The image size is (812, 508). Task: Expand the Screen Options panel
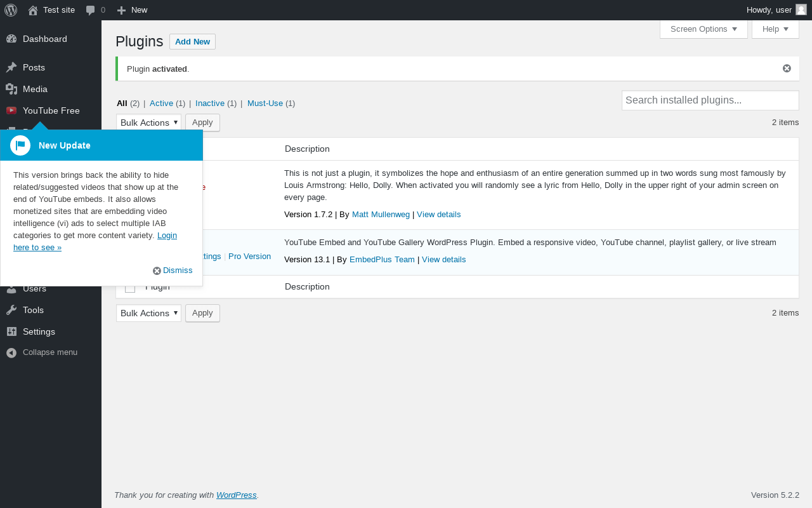tap(704, 29)
